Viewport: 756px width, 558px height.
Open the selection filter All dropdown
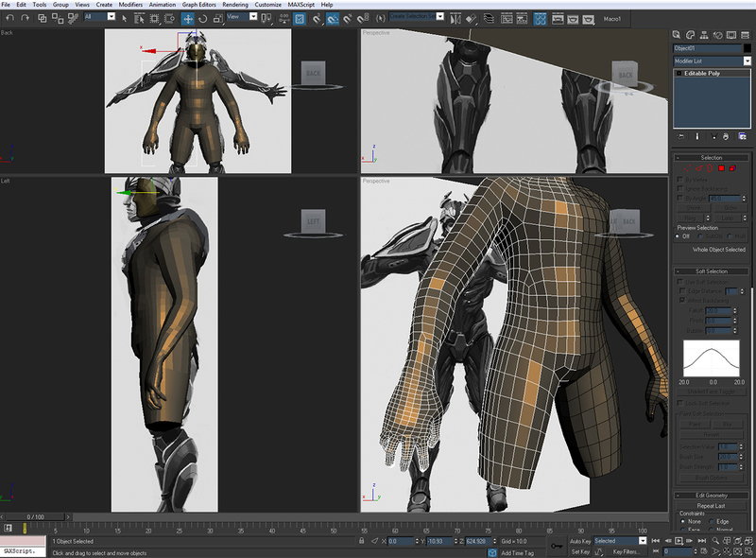(x=99, y=17)
